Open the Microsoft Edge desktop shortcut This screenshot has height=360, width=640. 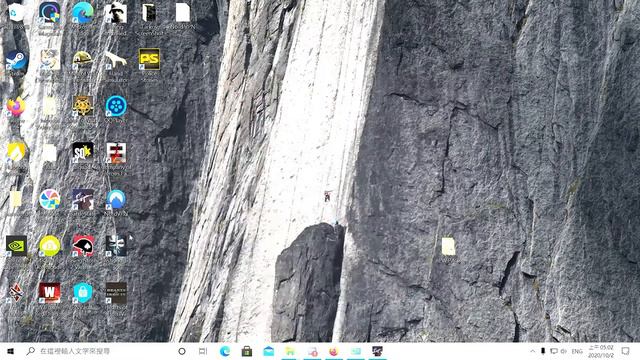tap(82, 13)
